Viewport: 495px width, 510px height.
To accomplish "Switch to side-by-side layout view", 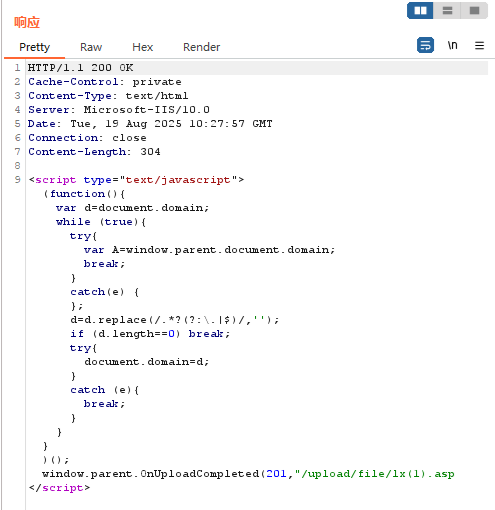I will tap(420, 11).
